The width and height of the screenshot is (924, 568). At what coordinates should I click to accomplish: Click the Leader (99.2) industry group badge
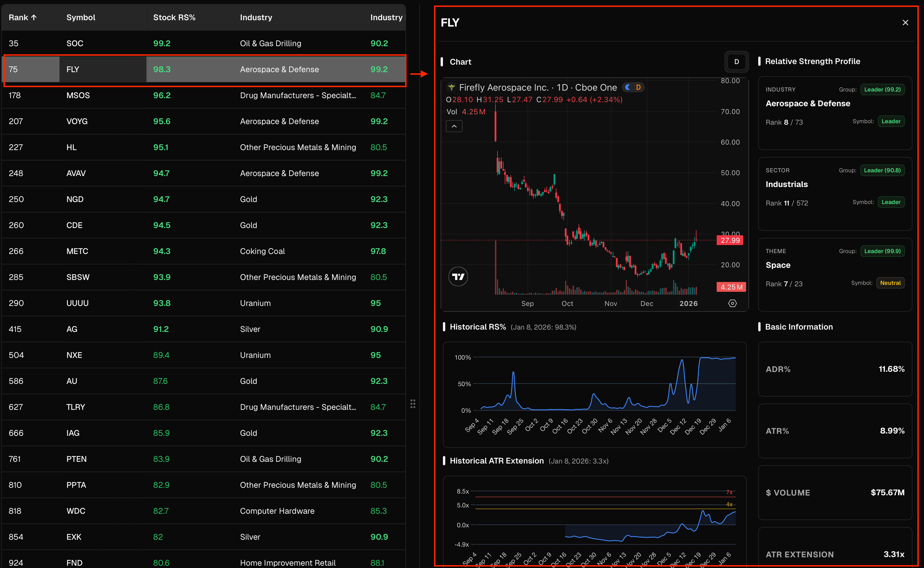coord(882,89)
